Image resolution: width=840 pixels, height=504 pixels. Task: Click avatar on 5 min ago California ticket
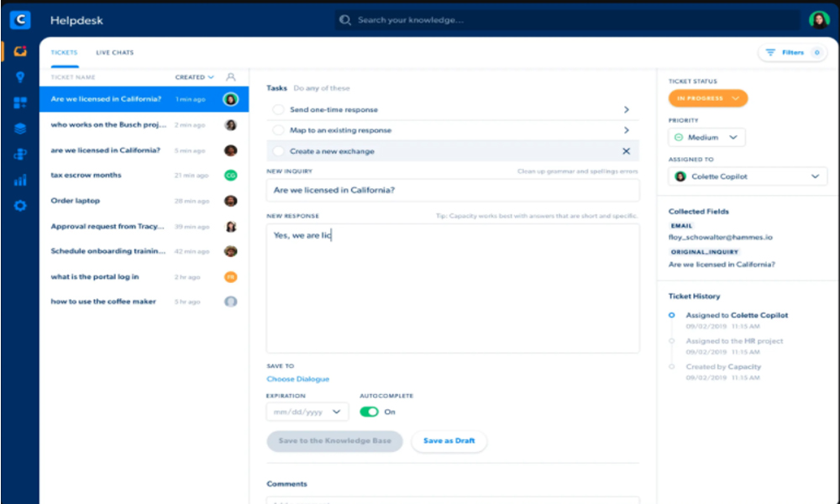(x=231, y=150)
